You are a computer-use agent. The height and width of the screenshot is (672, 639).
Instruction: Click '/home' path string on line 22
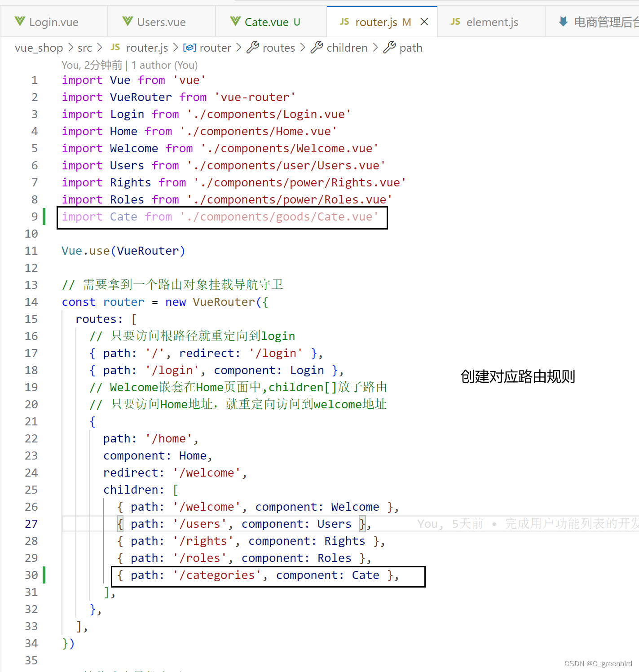[x=169, y=438]
